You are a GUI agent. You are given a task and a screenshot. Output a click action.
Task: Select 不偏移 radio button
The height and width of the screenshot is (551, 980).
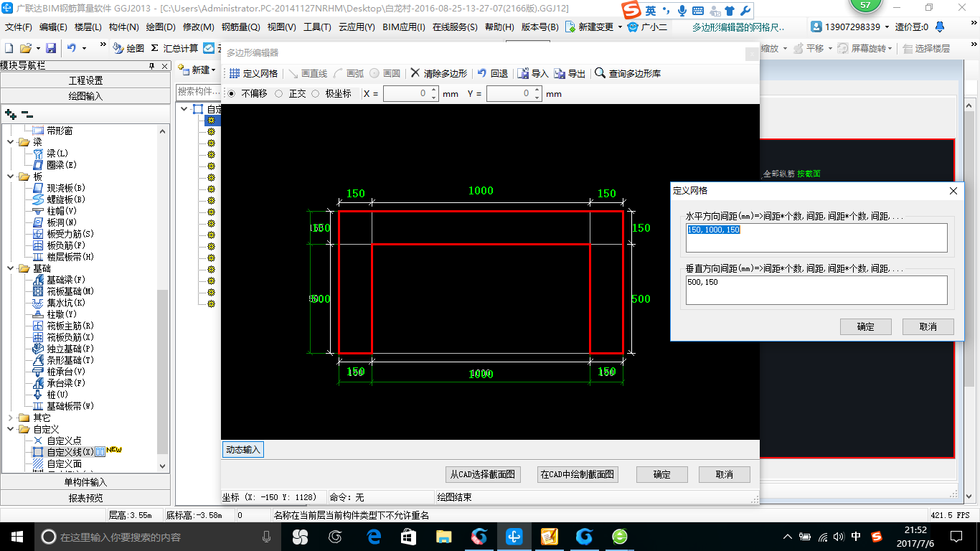coord(231,93)
